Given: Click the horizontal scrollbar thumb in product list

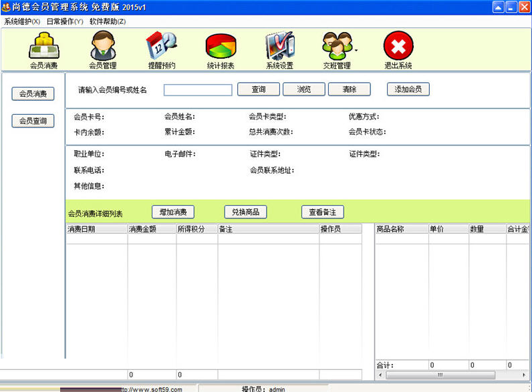Looking at the screenshot, I should 440,375.
